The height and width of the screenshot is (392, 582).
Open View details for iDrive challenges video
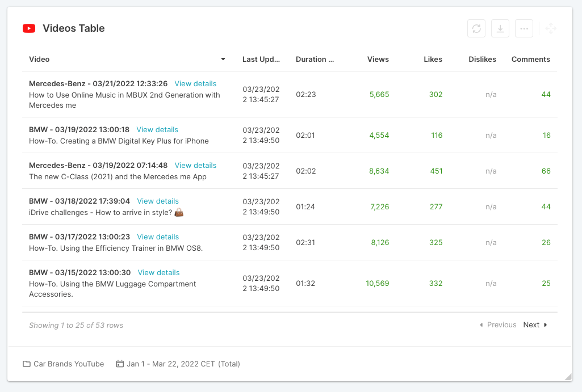coord(158,201)
